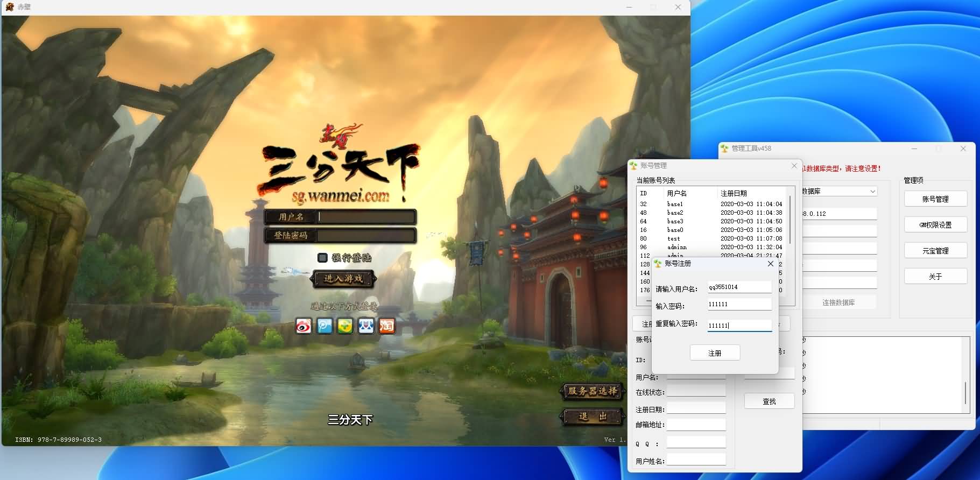Select the adminn account row
Image resolution: width=980 pixels, height=480 pixels.
pos(711,248)
